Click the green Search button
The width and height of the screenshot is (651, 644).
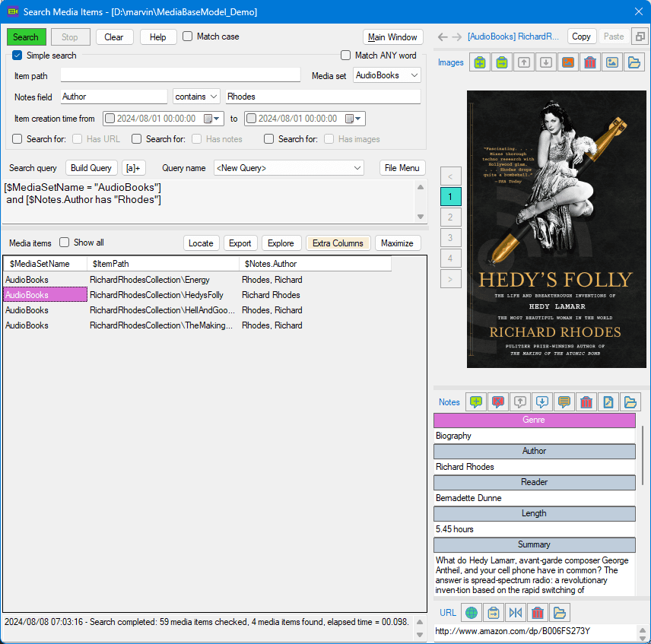pos(26,37)
